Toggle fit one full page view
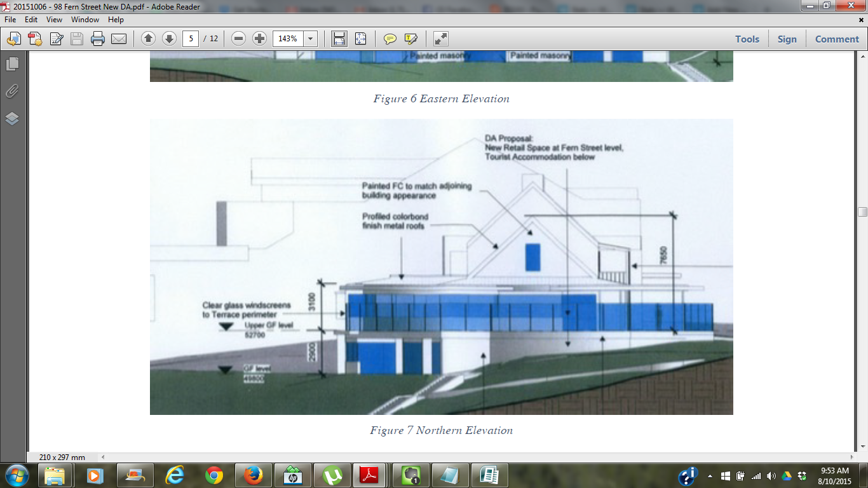The width and height of the screenshot is (868, 488). tap(360, 39)
